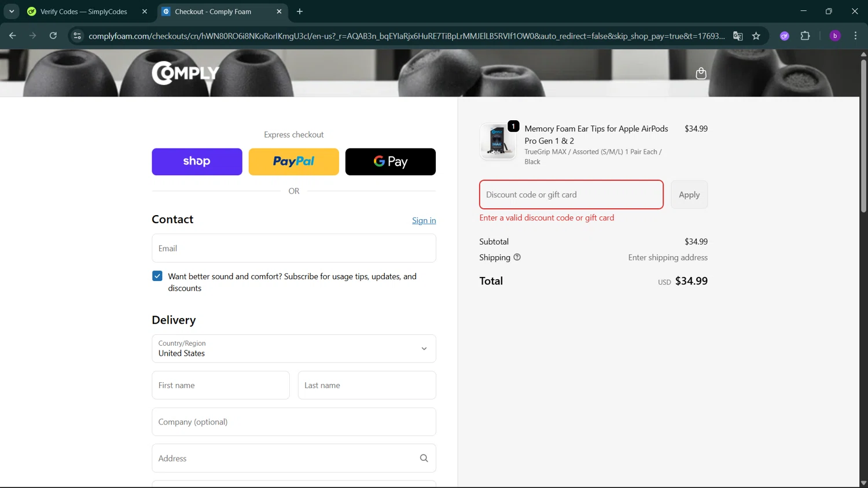868x488 pixels.
Task: Click the browser back arrow
Action: coord(12,36)
